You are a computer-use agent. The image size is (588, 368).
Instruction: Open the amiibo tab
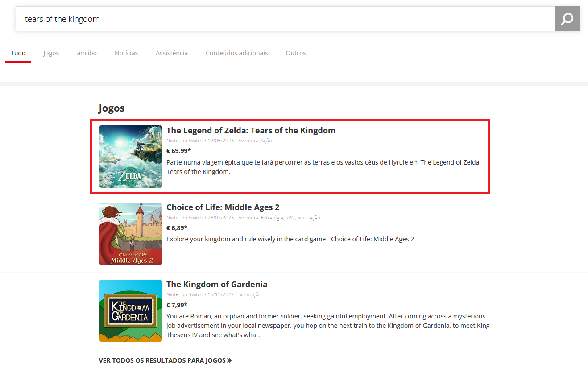[x=87, y=53]
